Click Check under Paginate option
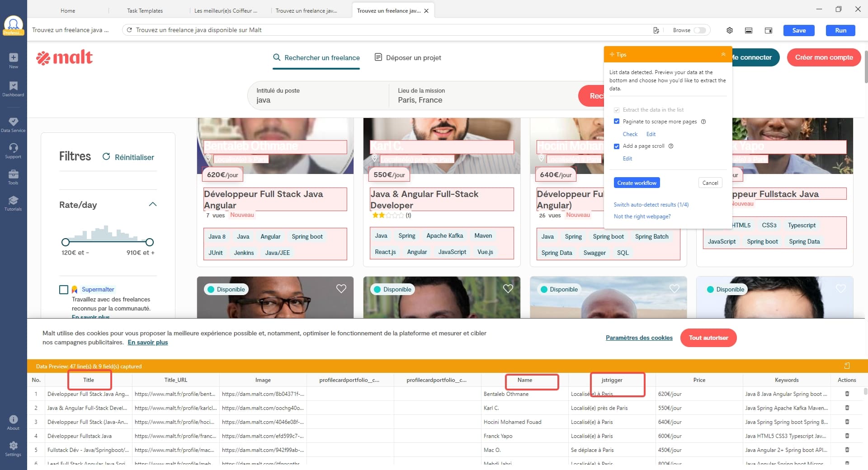The width and height of the screenshot is (868, 470). [630, 134]
